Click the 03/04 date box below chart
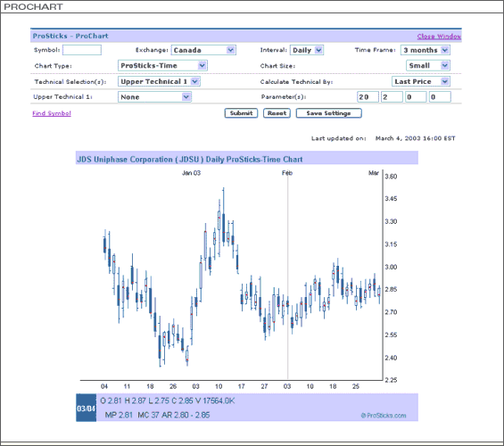Image resolution: width=504 pixels, height=446 pixels. coord(87,408)
